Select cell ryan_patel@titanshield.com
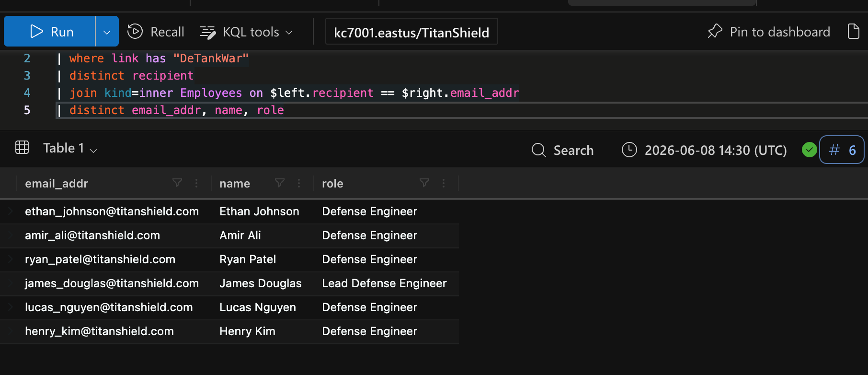 (100, 259)
